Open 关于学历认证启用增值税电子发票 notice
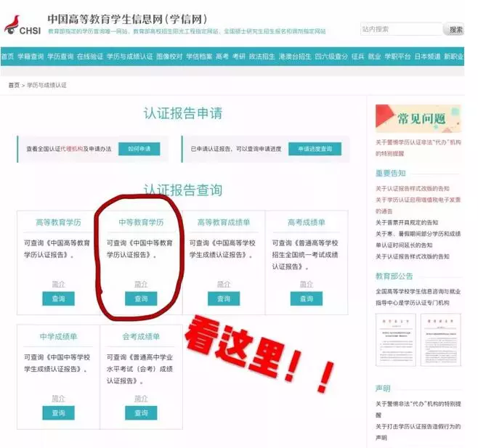This screenshot has width=478, height=448. 418,205
